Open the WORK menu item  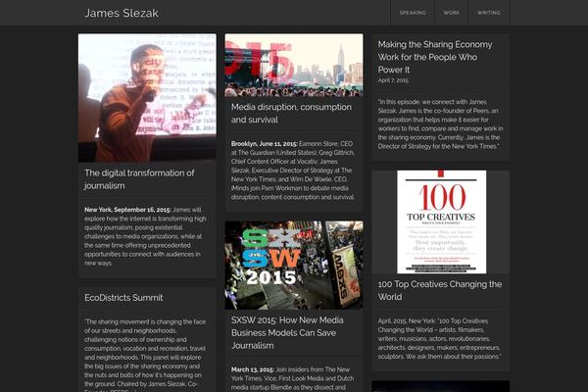coord(452,13)
